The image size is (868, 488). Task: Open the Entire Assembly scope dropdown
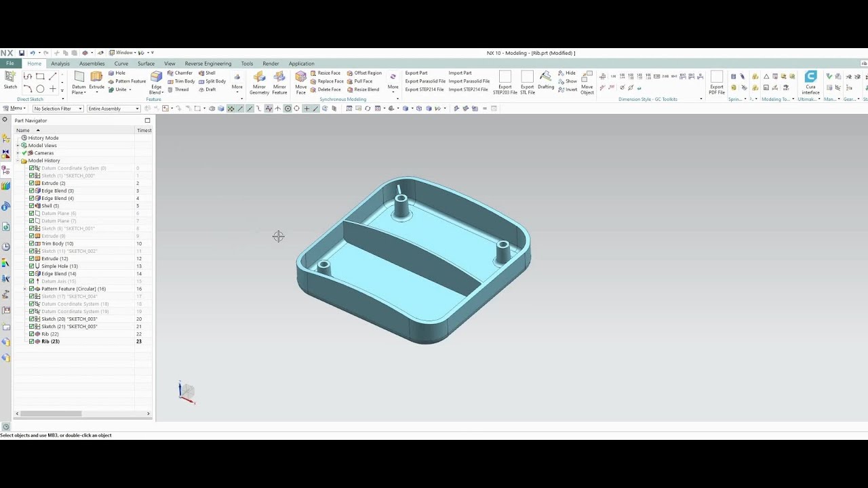pyautogui.click(x=113, y=108)
